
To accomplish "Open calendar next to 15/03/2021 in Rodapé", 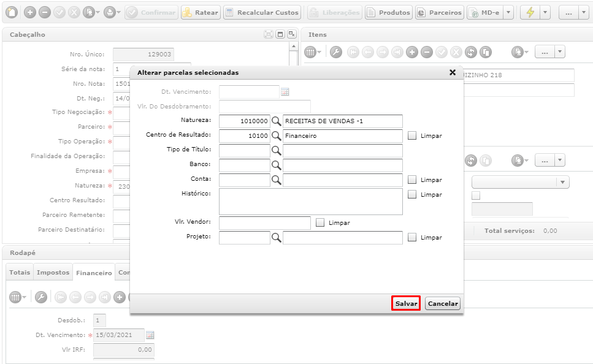I will pyautogui.click(x=150, y=335).
